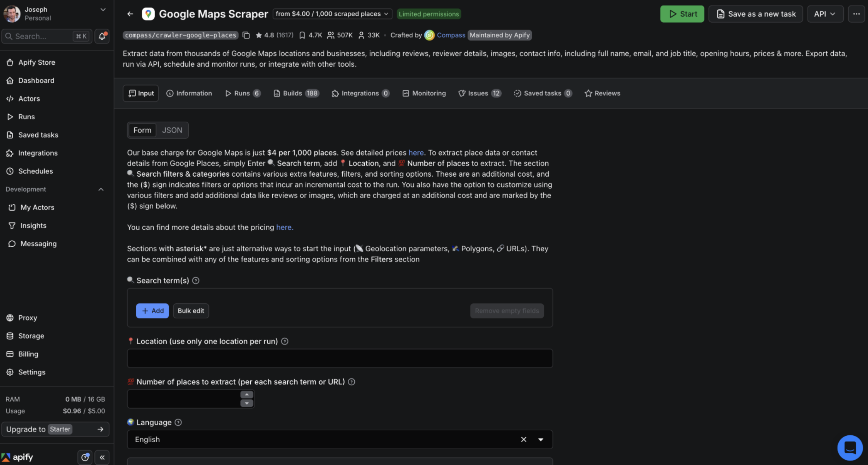
Task: Show help for Language field
Action: [178, 422]
